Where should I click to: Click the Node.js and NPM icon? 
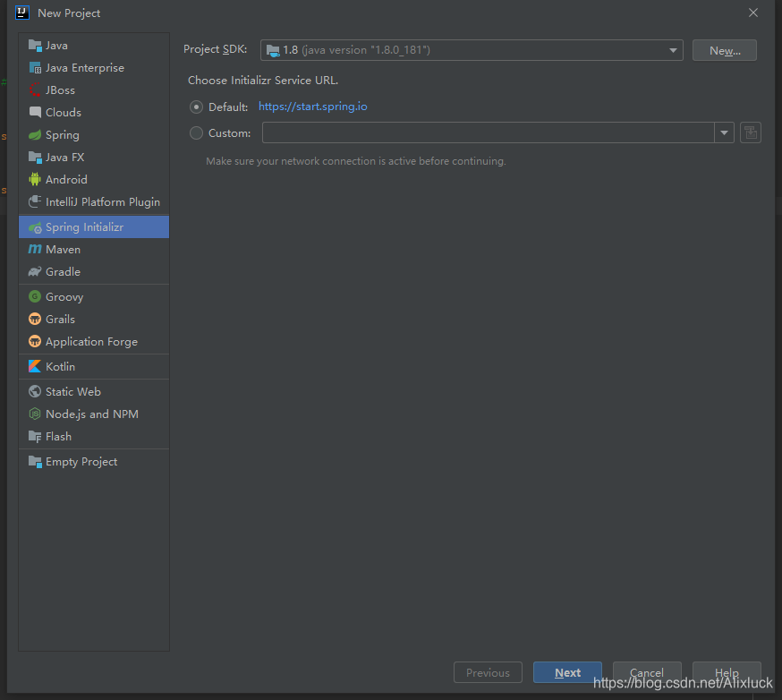tap(35, 414)
